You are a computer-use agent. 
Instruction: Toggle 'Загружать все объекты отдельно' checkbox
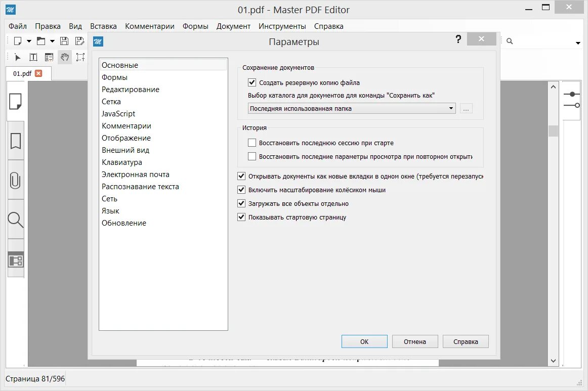click(x=241, y=203)
